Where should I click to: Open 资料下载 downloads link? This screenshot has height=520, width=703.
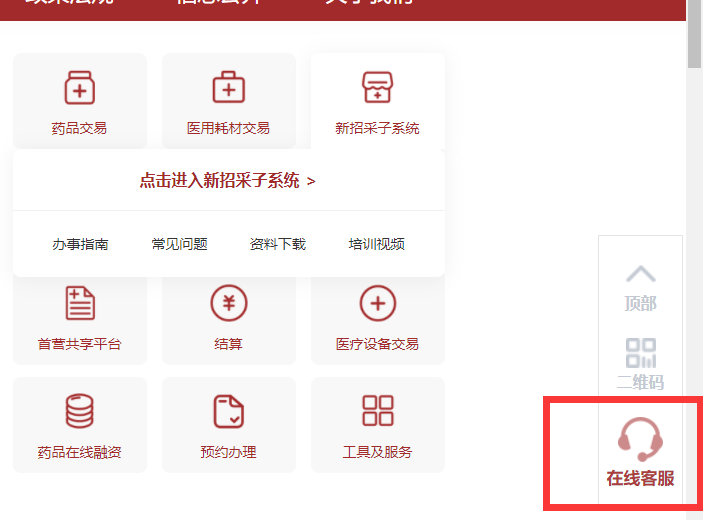(x=278, y=244)
